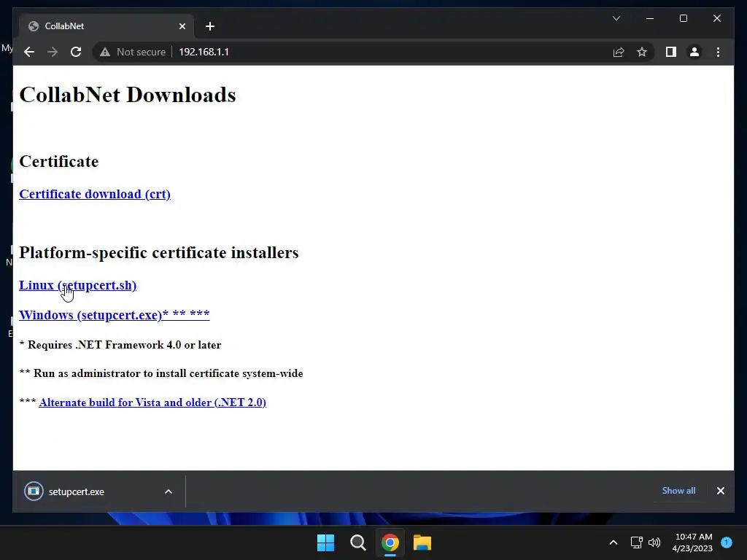Open network status tray icon

tap(636, 542)
